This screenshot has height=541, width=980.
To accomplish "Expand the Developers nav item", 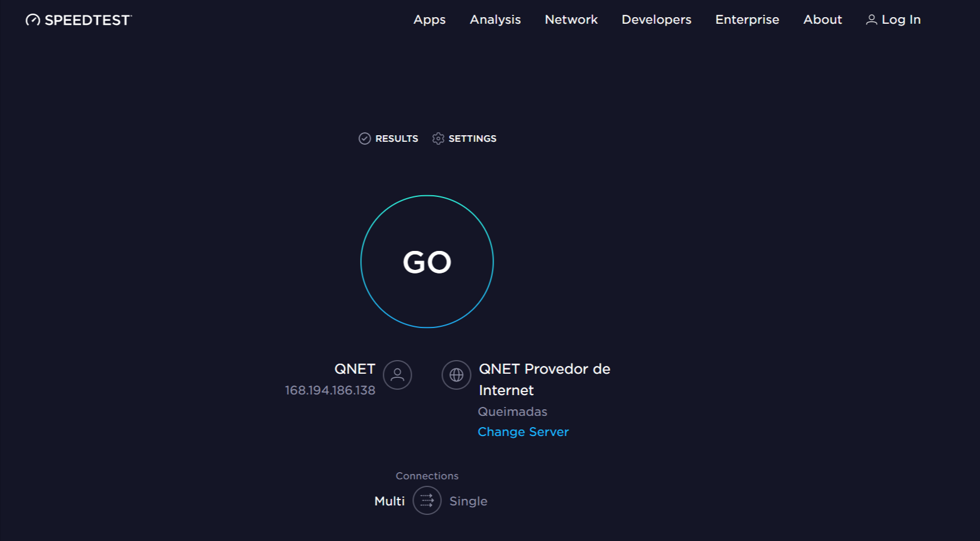I will 656,20.
